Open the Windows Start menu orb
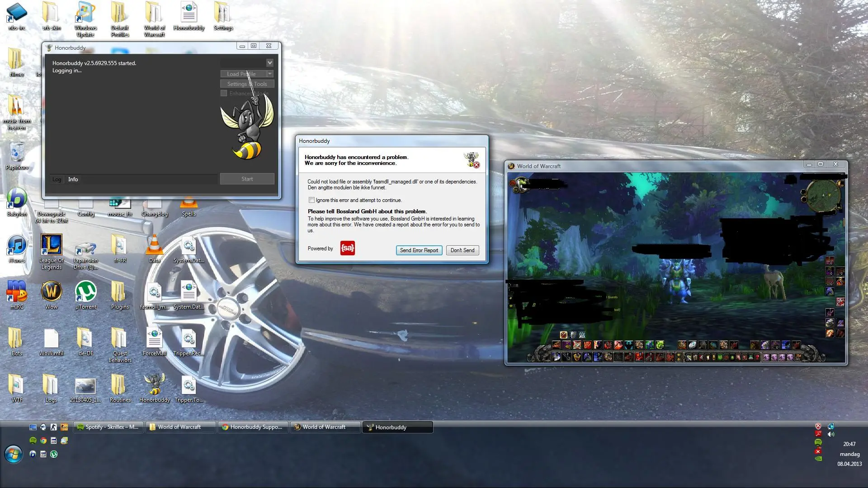 (14, 454)
